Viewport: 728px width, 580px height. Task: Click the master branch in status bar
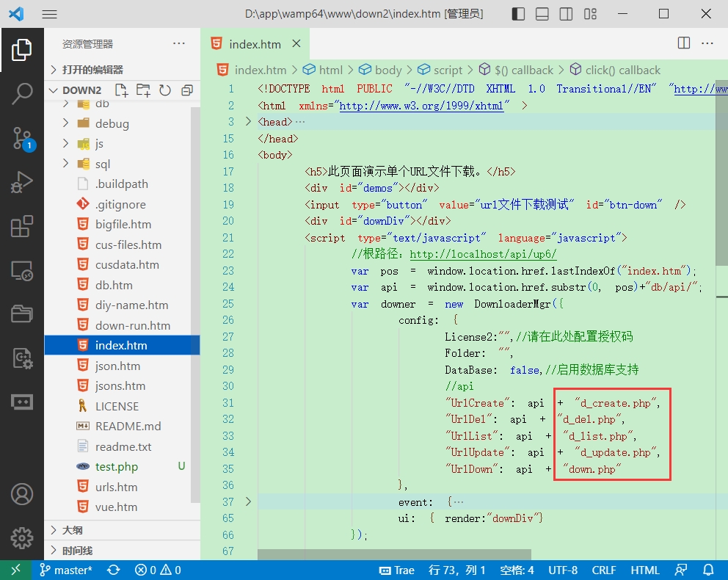[x=66, y=570]
